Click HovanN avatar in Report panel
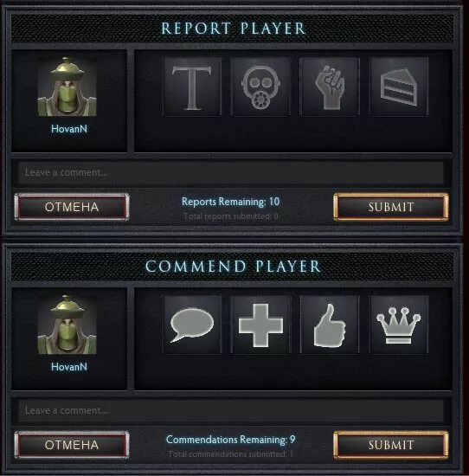Viewport: 469px width, 476px height. [67, 87]
